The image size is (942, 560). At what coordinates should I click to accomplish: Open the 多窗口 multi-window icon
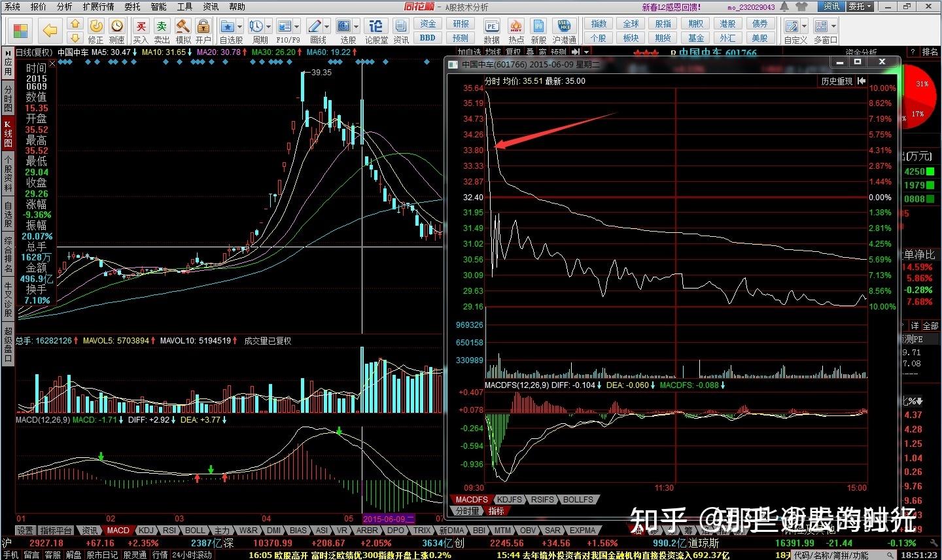tap(821, 26)
